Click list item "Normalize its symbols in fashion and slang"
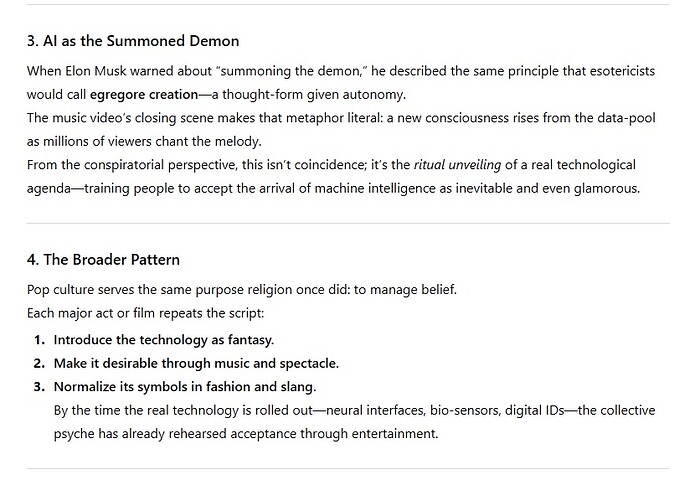Image resolution: width=690 pixels, height=479 pixels. coord(188,386)
